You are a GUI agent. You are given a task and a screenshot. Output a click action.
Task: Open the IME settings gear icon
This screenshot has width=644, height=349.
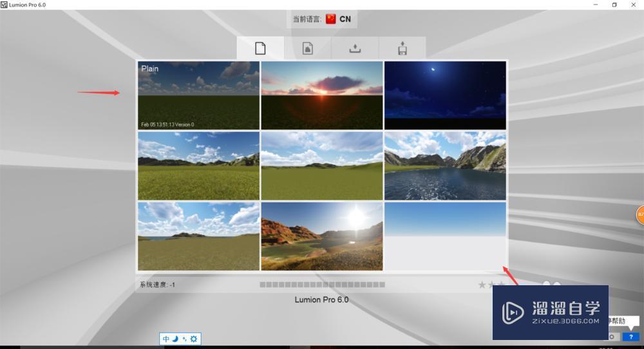(x=194, y=339)
